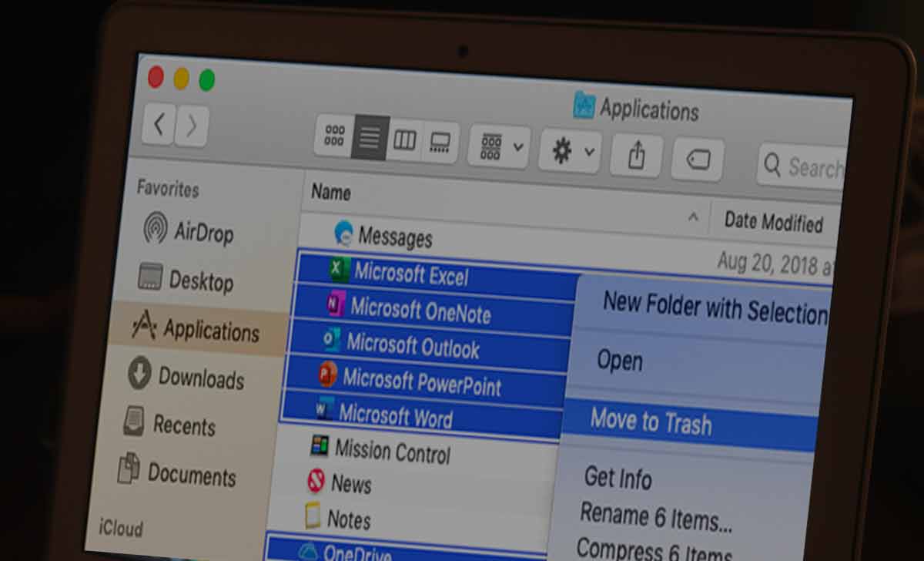Sort by the Date Modified column header

pos(773,222)
